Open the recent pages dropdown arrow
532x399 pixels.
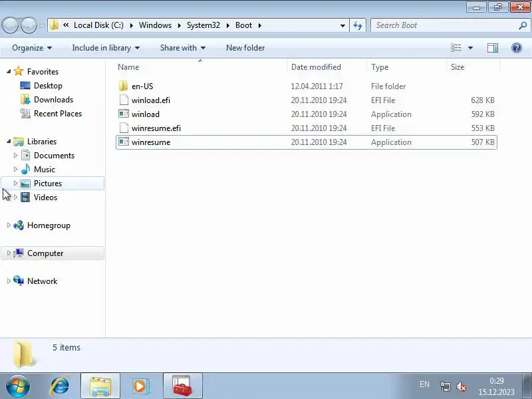(42, 25)
